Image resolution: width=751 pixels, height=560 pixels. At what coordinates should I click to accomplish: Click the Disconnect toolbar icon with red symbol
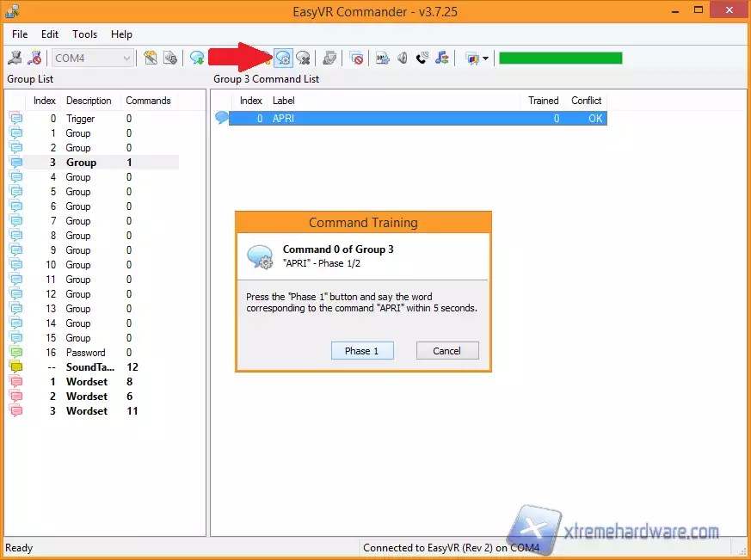34,58
